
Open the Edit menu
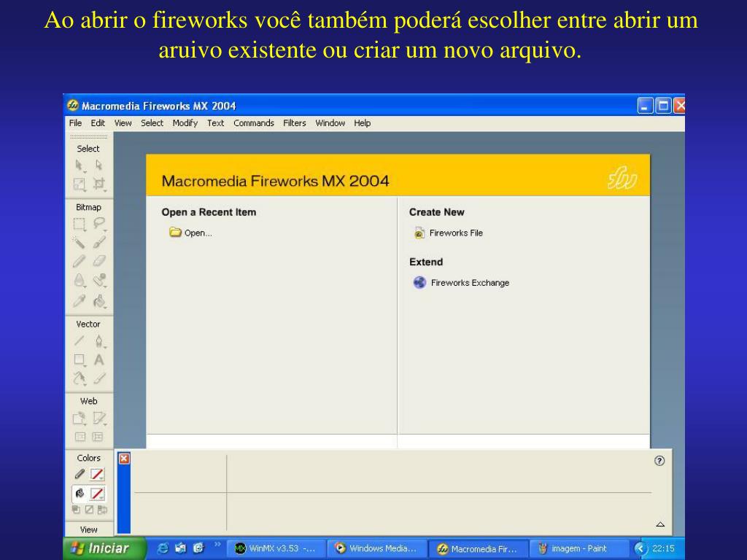98,122
